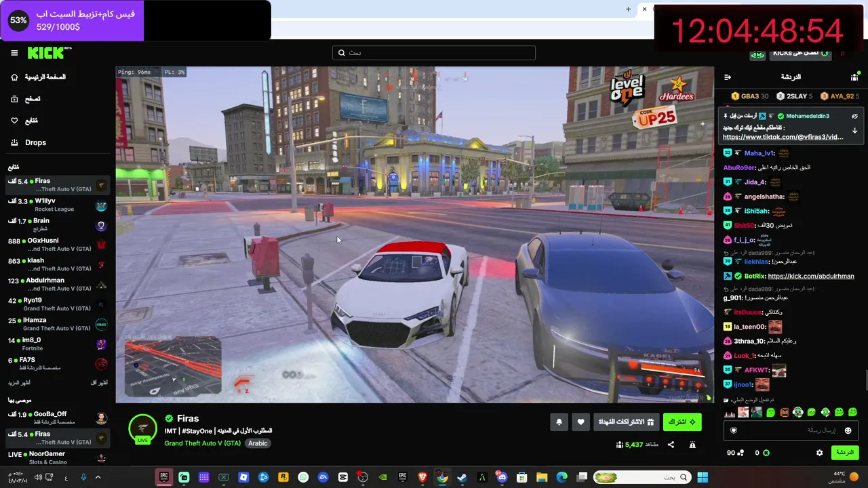Click AYA_92 in the gift leaderboard

click(840, 96)
